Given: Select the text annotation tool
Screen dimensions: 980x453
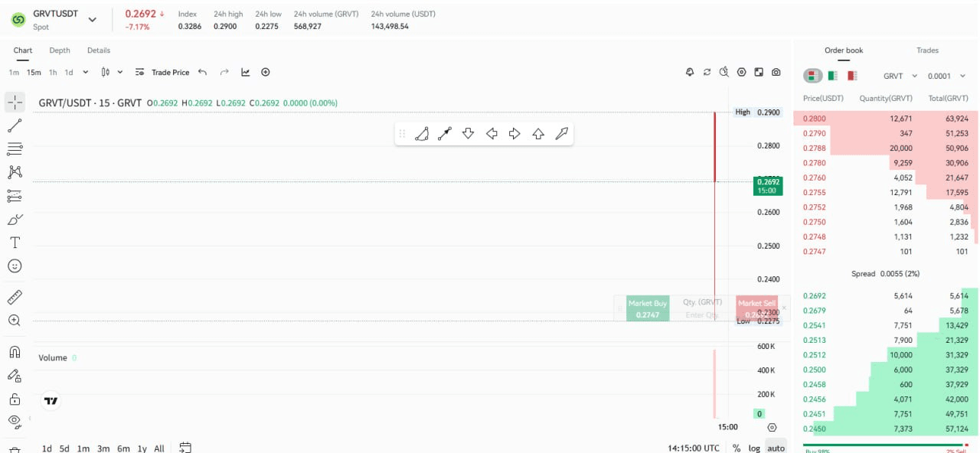Looking at the screenshot, I should pyautogui.click(x=15, y=243).
